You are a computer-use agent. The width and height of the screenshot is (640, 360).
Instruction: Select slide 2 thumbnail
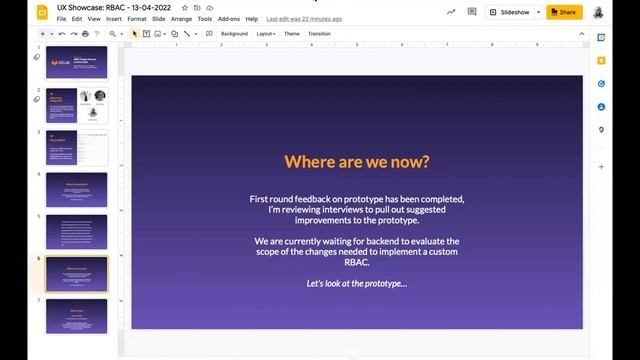coord(77,105)
